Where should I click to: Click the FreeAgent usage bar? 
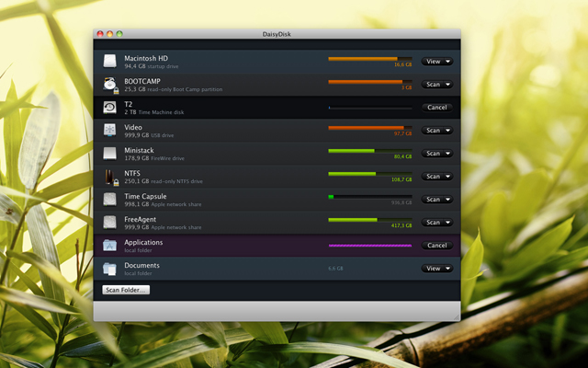click(x=370, y=220)
